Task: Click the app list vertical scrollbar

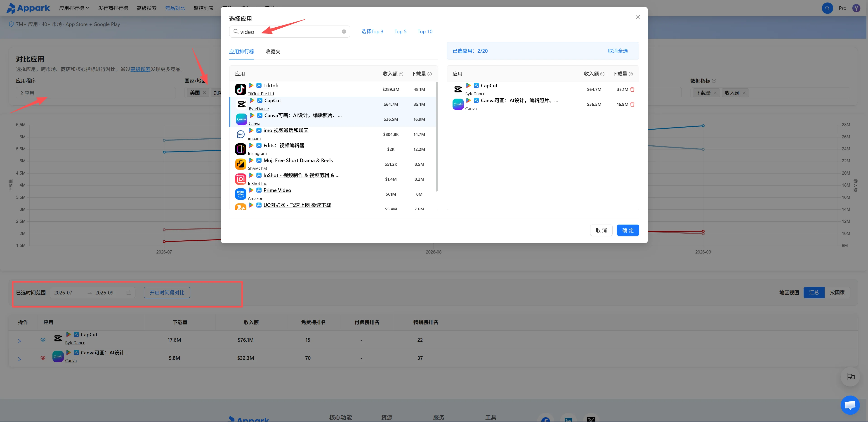Action: click(x=437, y=137)
